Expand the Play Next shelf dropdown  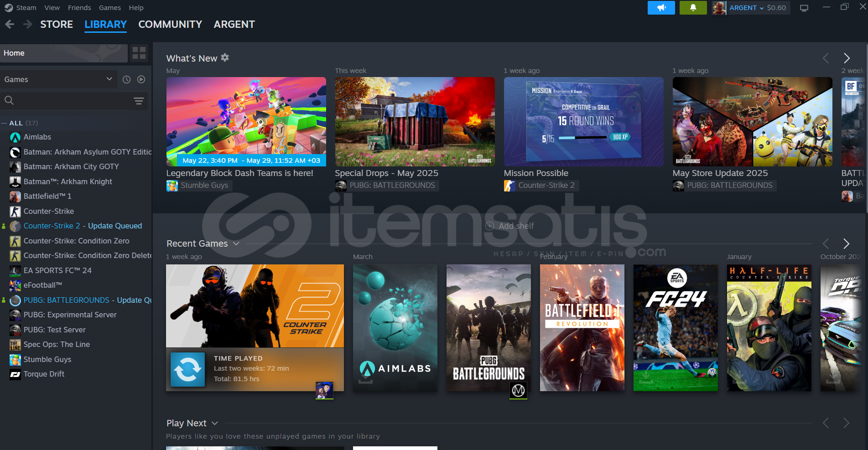215,423
